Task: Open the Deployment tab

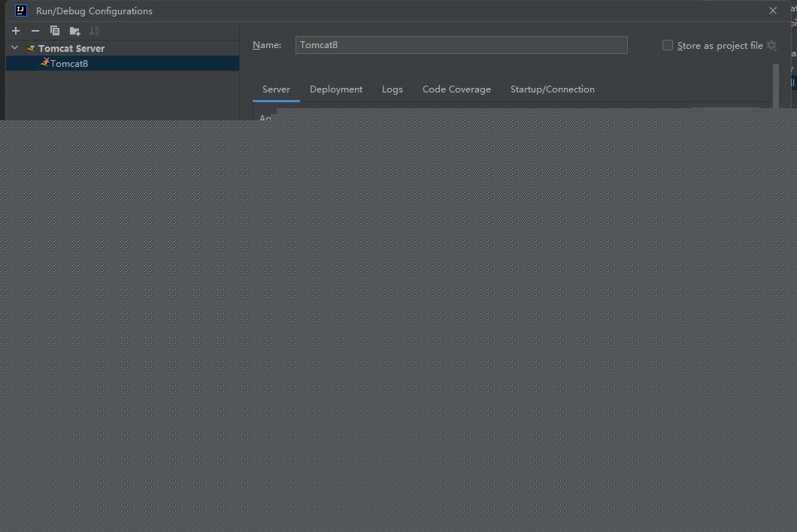Action: tap(336, 89)
